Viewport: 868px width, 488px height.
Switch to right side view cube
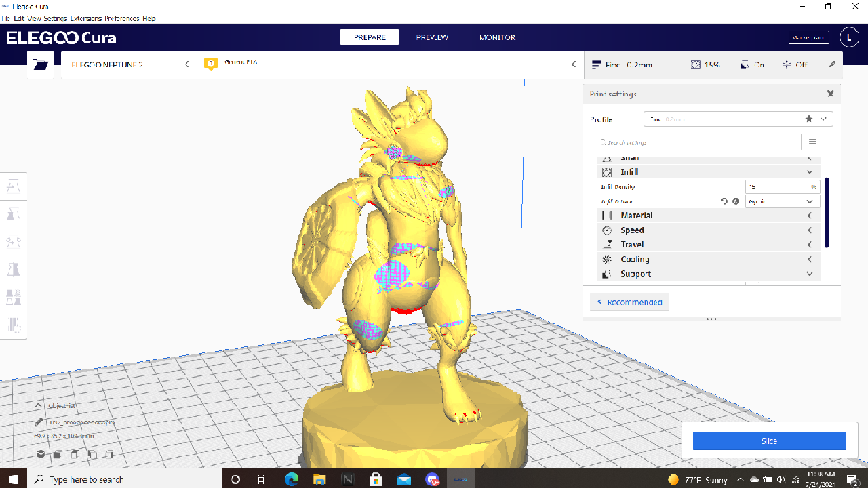[108, 454]
